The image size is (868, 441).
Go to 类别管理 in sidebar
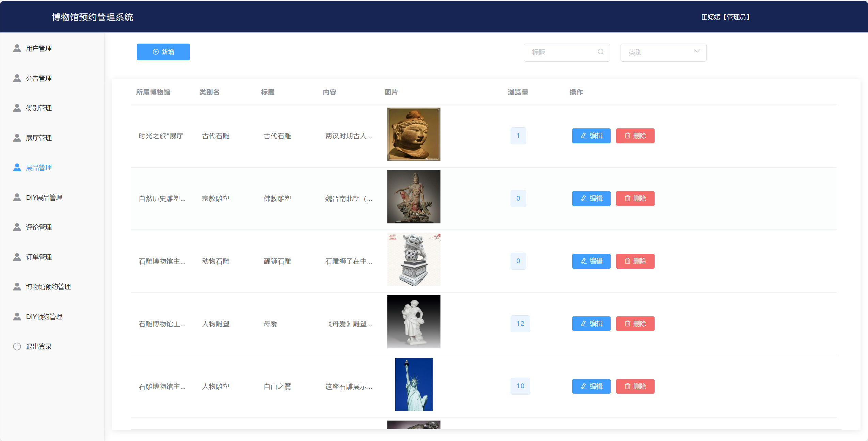click(x=39, y=108)
